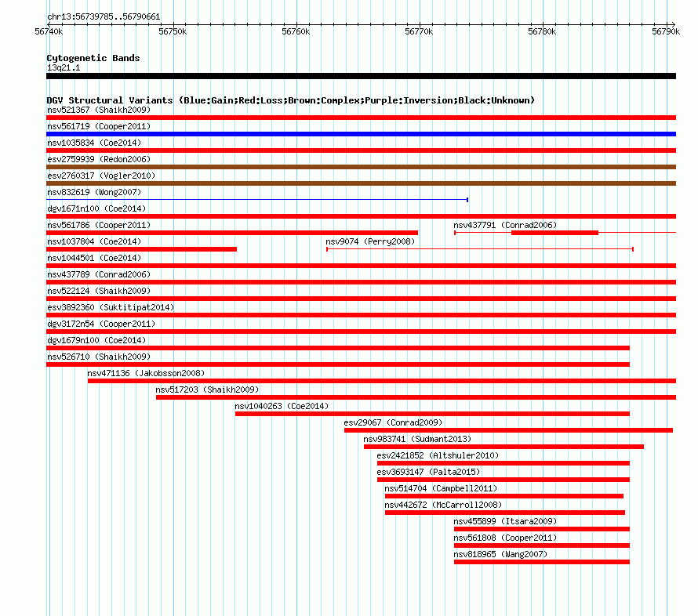
Task: Open nsv561786 (Cooper2011) variant label
Action: click(99, 225)
